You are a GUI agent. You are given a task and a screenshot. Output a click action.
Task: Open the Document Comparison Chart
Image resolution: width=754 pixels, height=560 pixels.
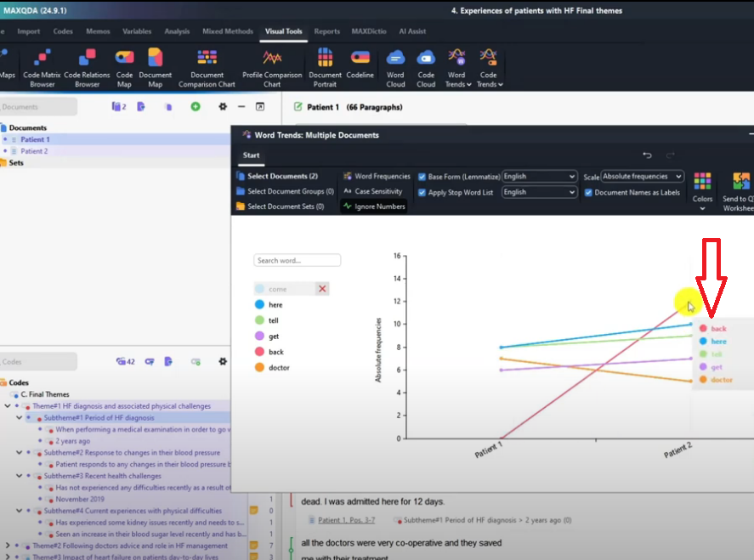[207, 68]
